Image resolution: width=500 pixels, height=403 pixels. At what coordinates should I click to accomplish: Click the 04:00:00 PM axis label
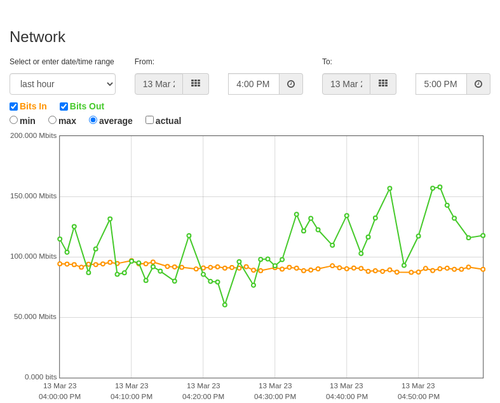click(60, 397)
